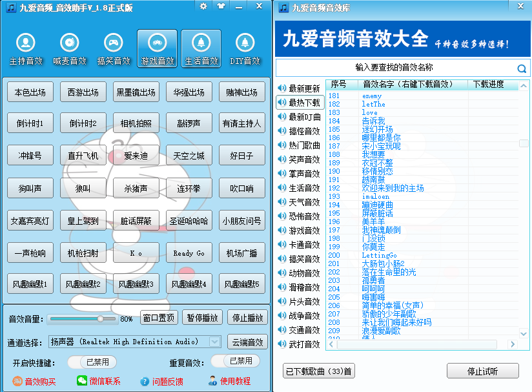Open the 武打音效 list category
532x392 pixels.
click(300, 344)
